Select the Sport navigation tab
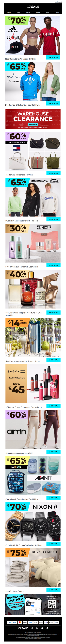 point(57,12)
